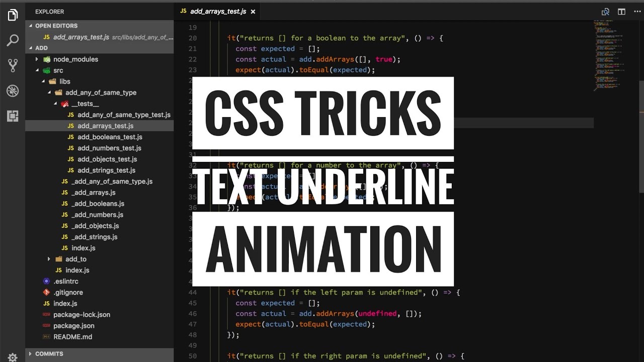
Task: Open the Search view icon
Action: point(13,40)
